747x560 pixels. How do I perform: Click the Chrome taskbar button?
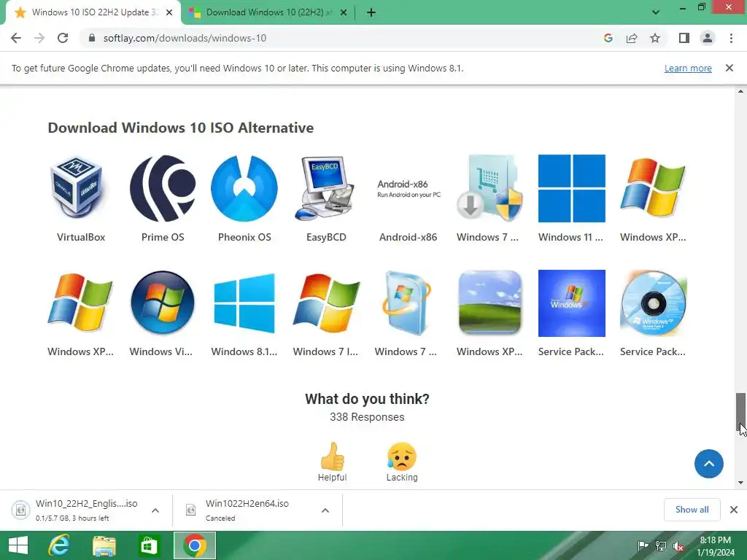point(194,545)
